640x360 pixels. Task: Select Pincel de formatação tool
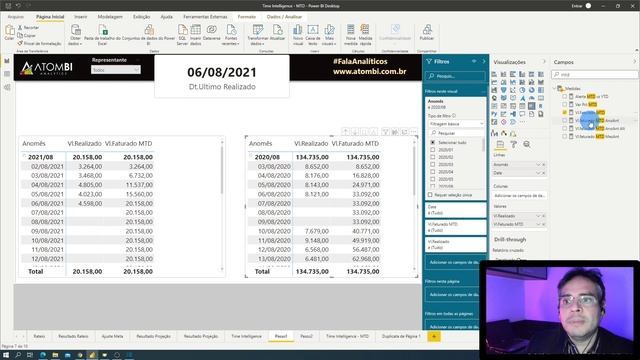tap(39, 43)
